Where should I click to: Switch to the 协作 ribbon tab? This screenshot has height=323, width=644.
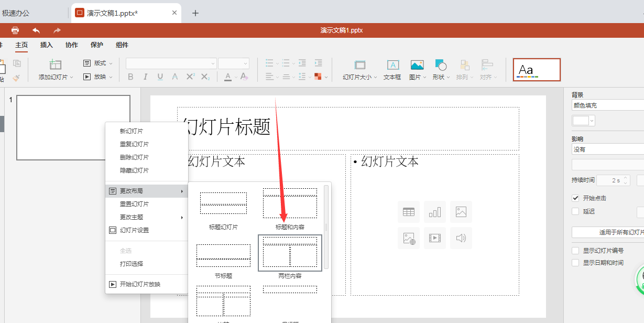(72, 45)
